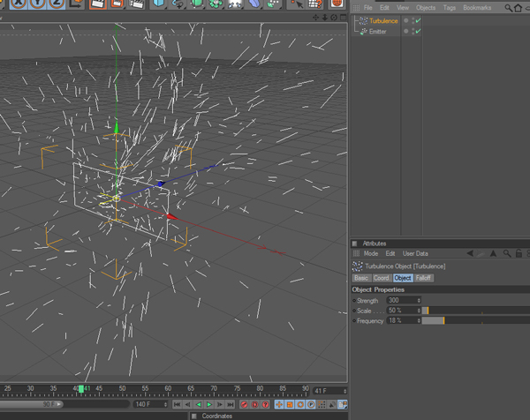Click the Attributes search magnifier icon
Image resolution: width=530 pixels, height=420 pixels.
click(x=506, y=254)
